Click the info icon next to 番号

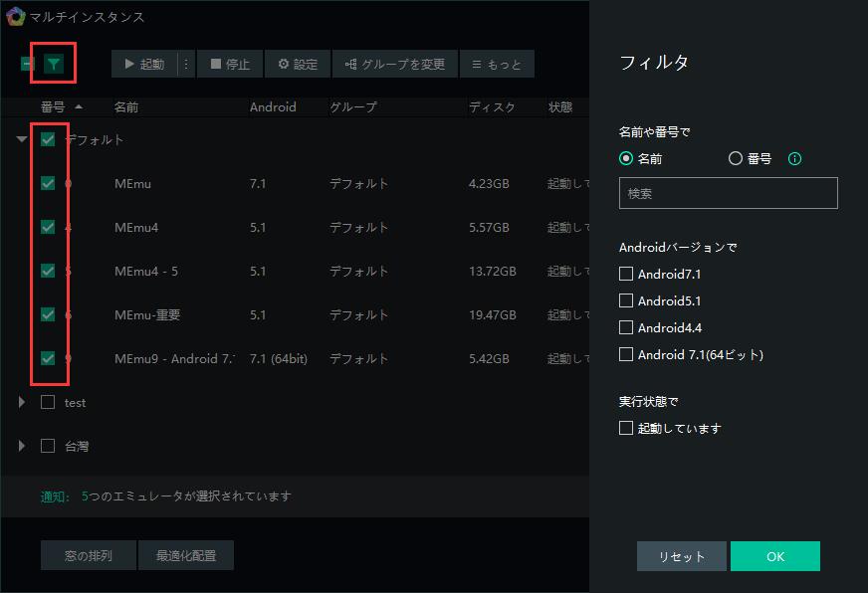pyautogui.click(x=794, y=158)
